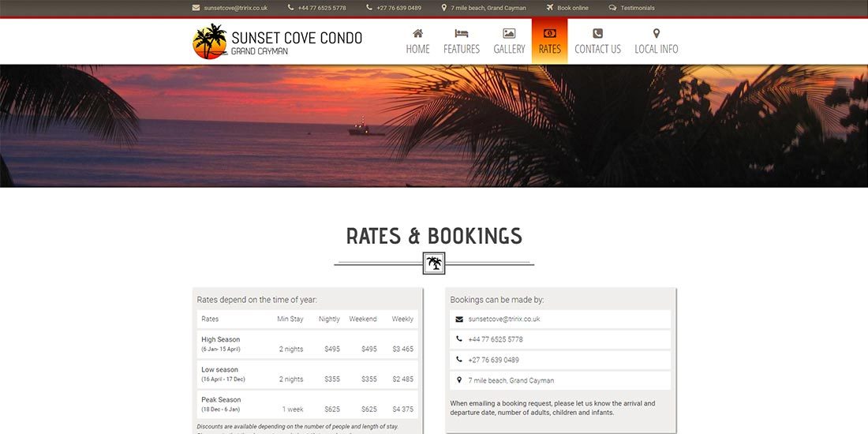Click the picture icon above GALLERY
Screen dimensions: 868x434
[509, 33]
